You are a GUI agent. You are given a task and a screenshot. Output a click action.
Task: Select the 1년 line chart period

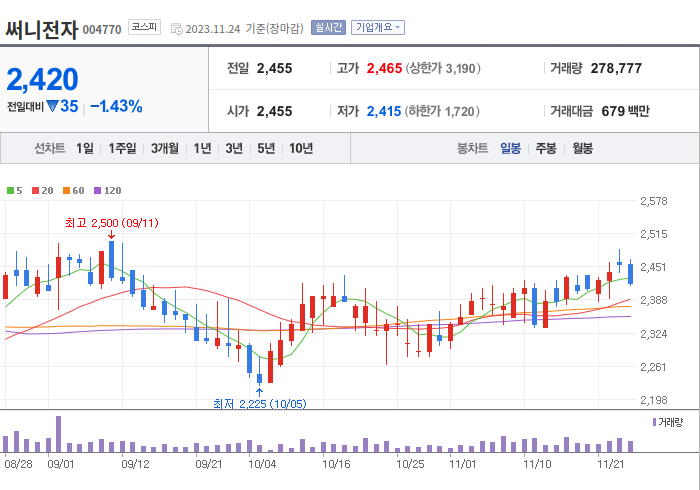tap(202, 148)
